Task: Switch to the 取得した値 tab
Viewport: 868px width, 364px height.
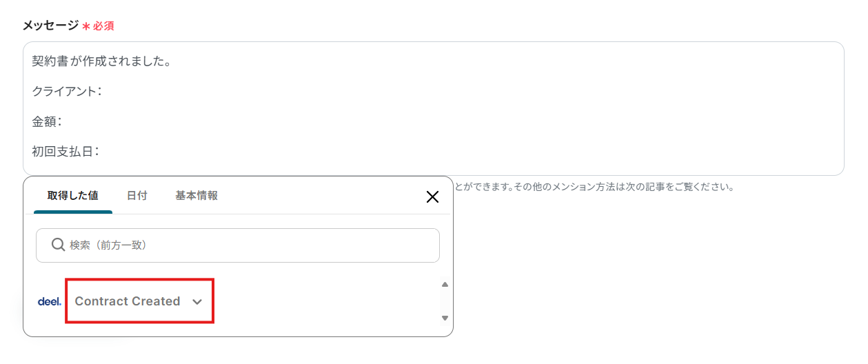Action: 72,196
